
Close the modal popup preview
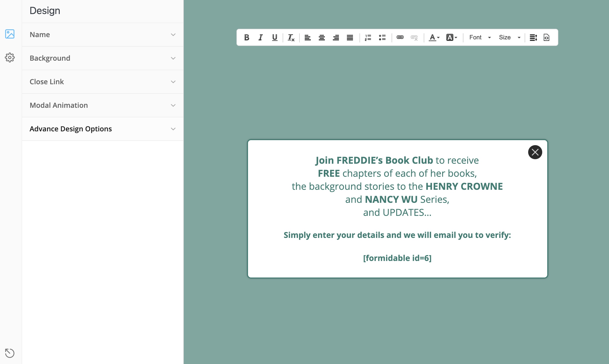535,152
